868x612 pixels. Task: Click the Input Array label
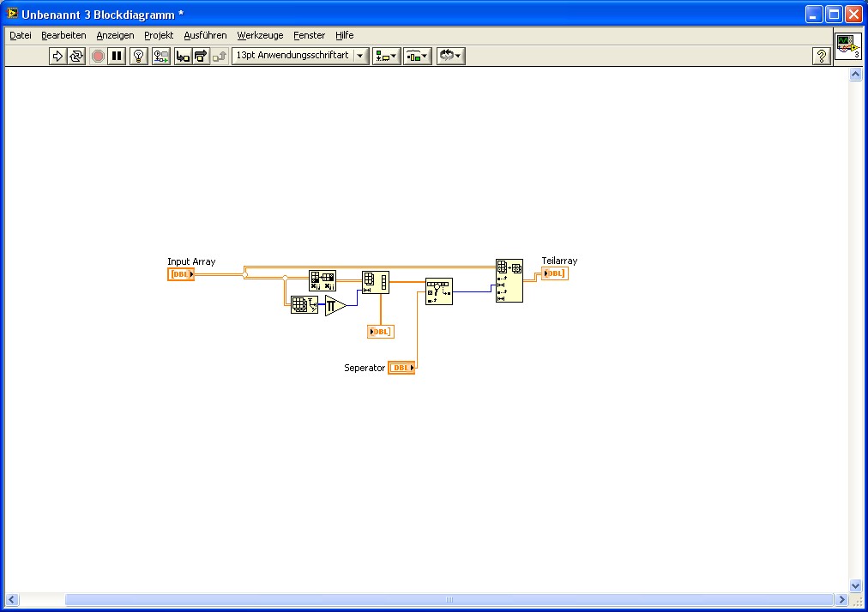[x=191, y=261]
